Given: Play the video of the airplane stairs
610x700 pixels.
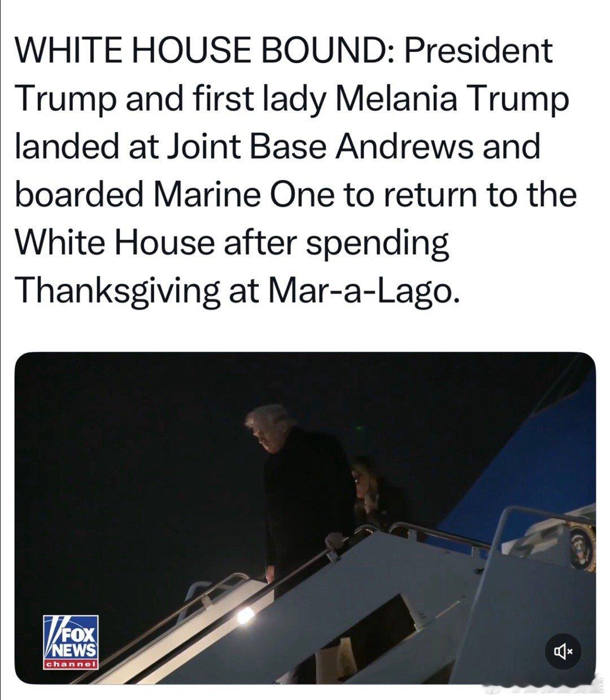Looking at the screenshot, I should 305,518.
